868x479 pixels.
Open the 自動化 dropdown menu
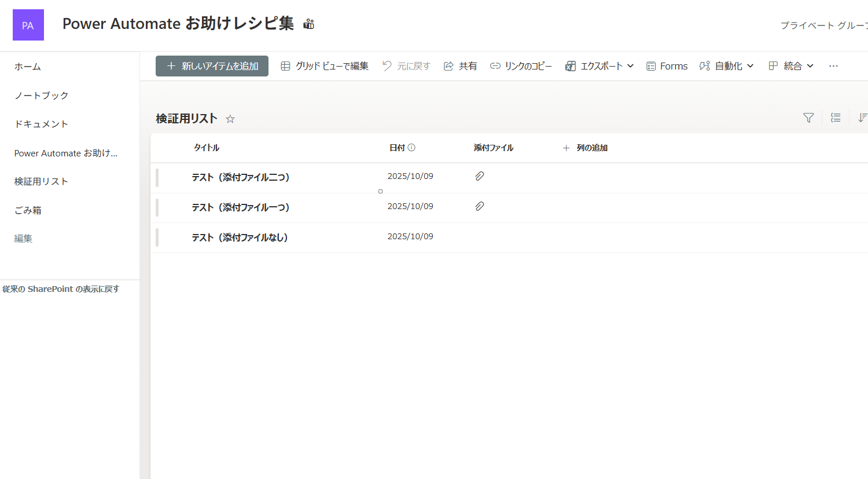pos(726,65)
